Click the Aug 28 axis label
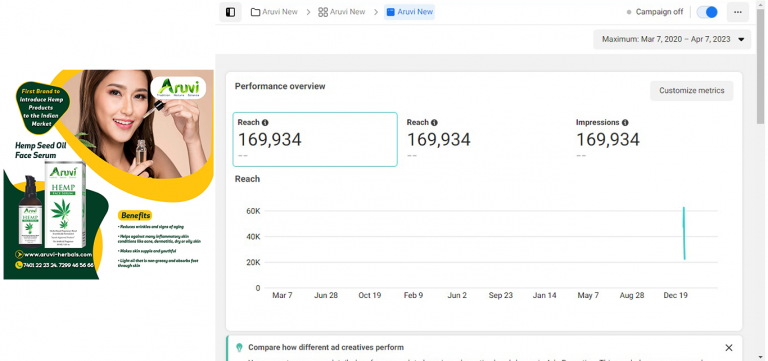 [x=632, y=295]
